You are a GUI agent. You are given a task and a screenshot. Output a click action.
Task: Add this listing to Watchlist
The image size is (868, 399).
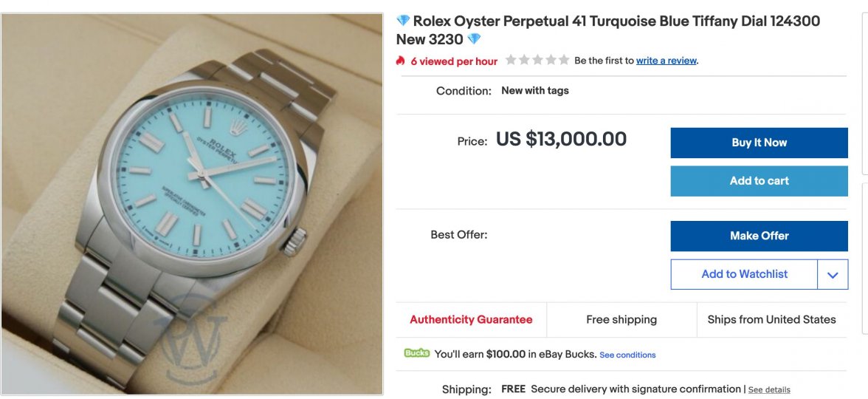point(744,274)
